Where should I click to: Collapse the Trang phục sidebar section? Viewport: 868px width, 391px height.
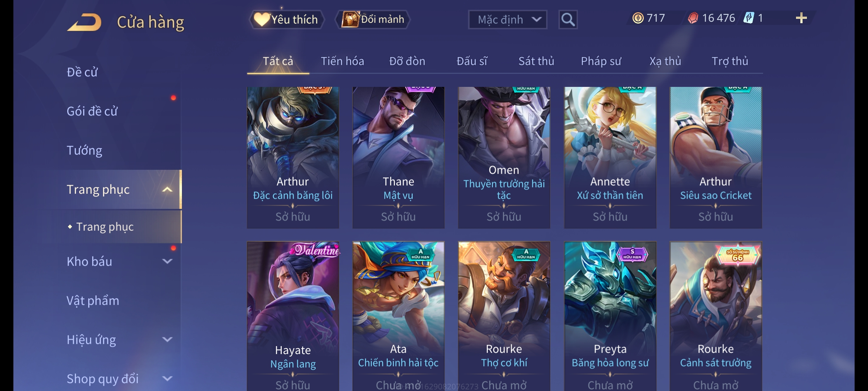(167, 189)
